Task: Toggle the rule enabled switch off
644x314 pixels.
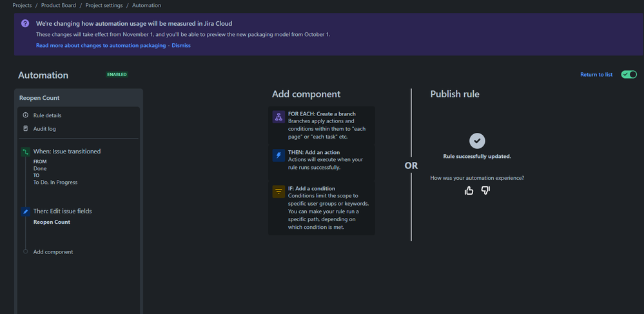Action: point(629,74)
